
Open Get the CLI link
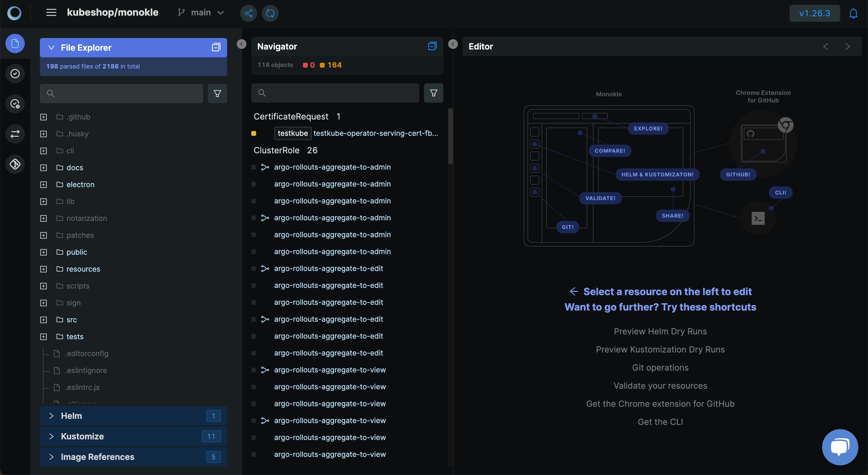pos(660,422)
